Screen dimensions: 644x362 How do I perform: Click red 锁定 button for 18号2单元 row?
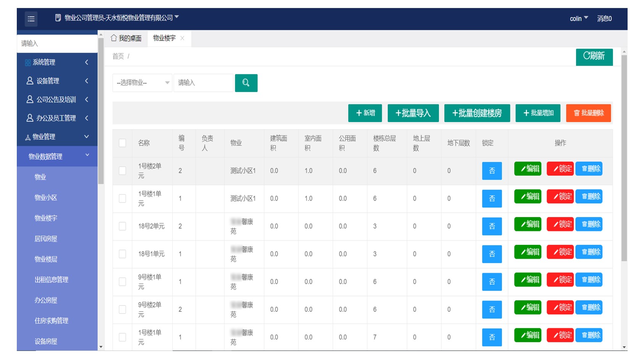560,224
